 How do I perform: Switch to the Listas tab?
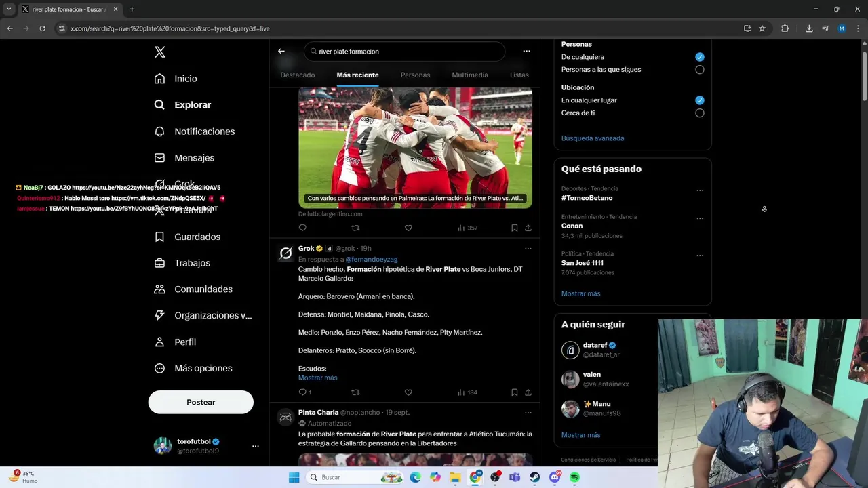pos(519,75)
